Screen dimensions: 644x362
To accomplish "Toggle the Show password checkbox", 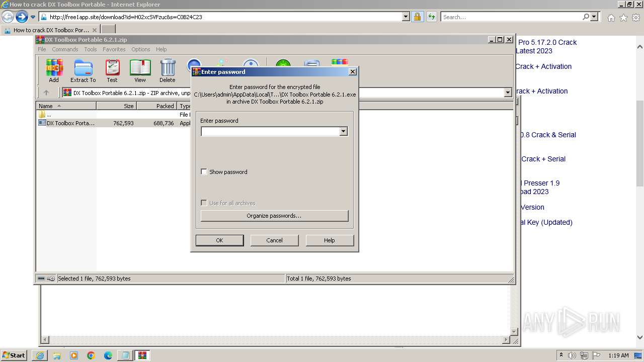I will click(x=204, y=172).
